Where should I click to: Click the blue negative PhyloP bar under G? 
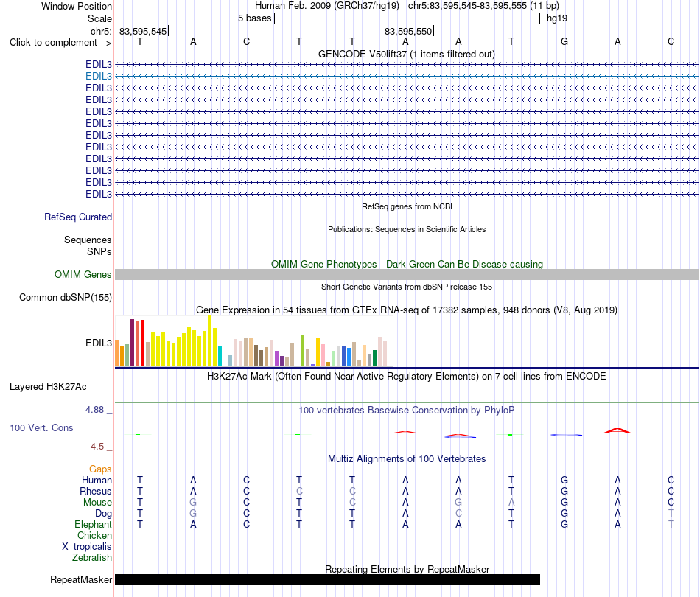pos(566,435)
